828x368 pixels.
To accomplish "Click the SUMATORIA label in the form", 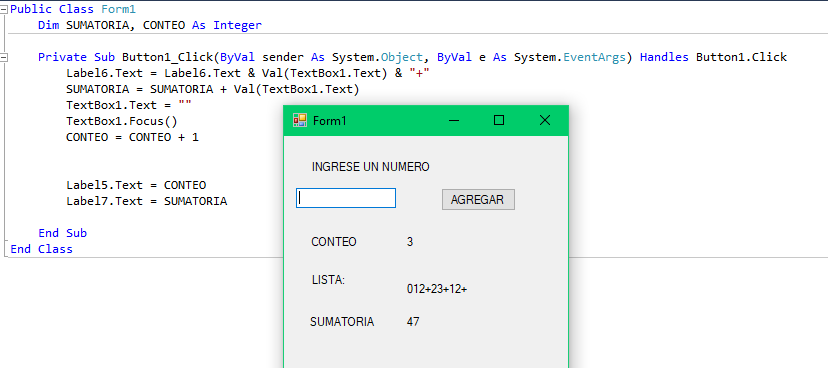I will click(x=342, y=322).
